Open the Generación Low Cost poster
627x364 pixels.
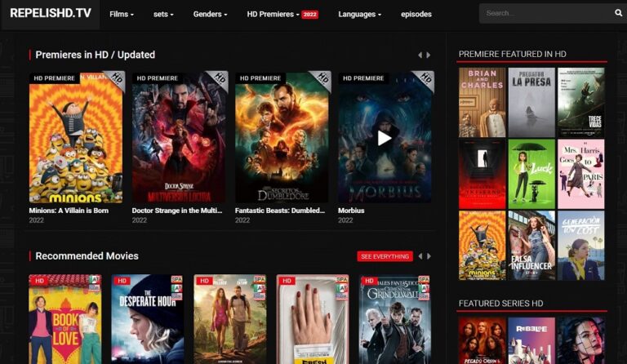click(581, 246)
